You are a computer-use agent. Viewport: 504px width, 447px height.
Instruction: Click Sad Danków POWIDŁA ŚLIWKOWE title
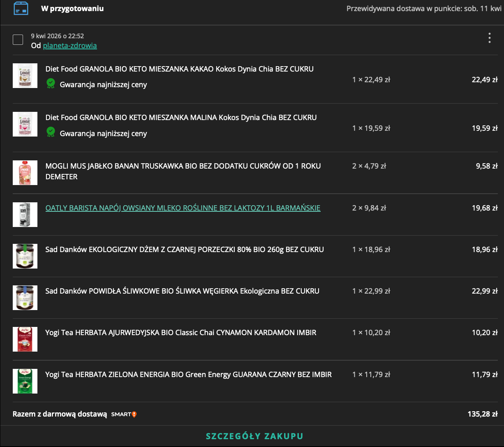(183, 291)
